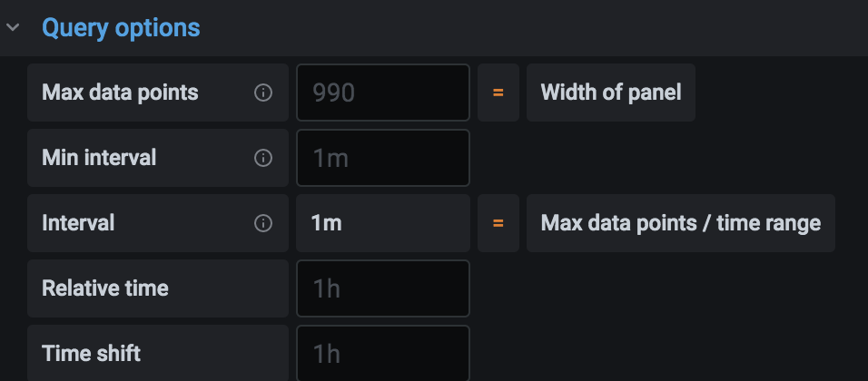Click the Width of panel label
The height and width of the screenshot is (381, 868).
(610, 93)
